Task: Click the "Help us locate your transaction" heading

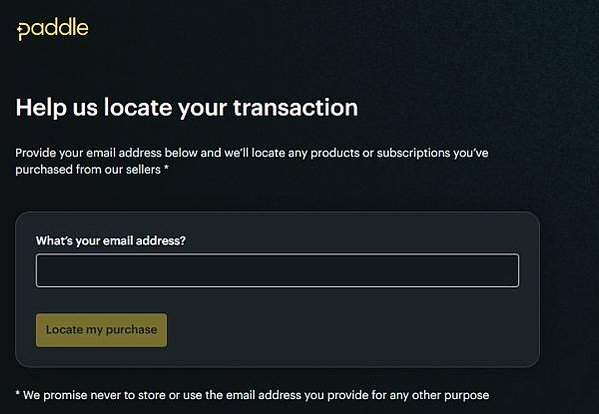Action: [x=187, y=108]
